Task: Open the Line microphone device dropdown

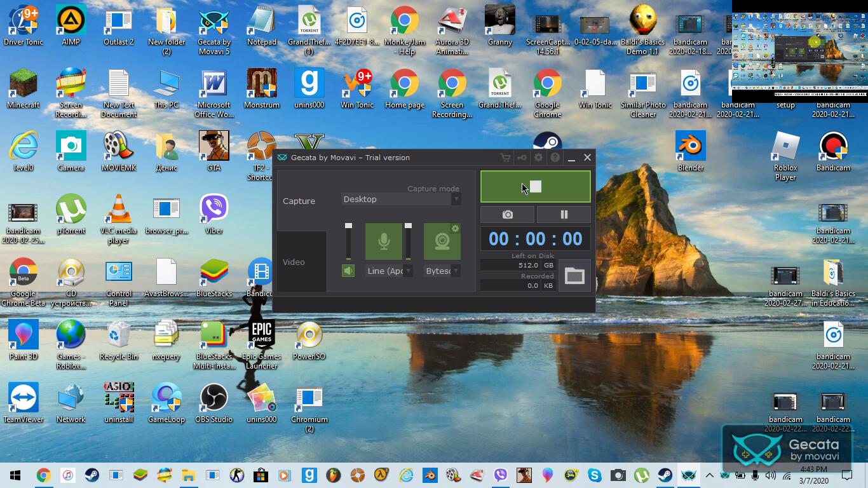Action: click(x=408, y=271)
